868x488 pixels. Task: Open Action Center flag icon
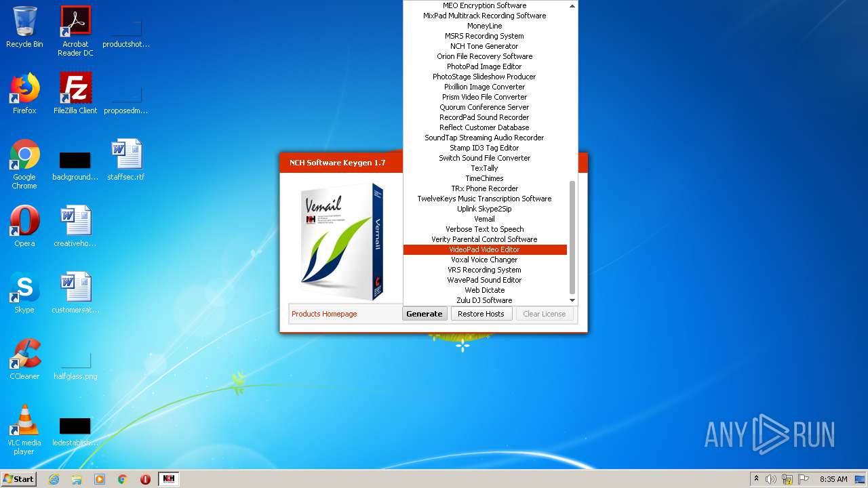(804, 479)
